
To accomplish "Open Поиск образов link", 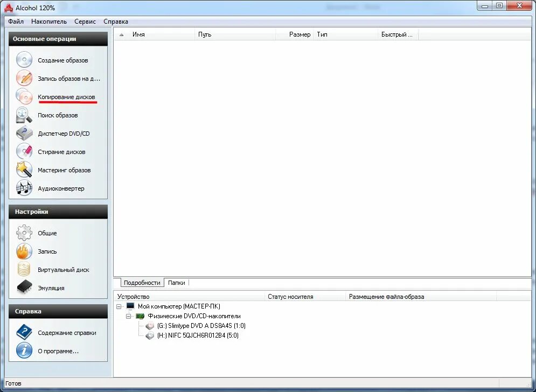I will [x=58, y=115].
